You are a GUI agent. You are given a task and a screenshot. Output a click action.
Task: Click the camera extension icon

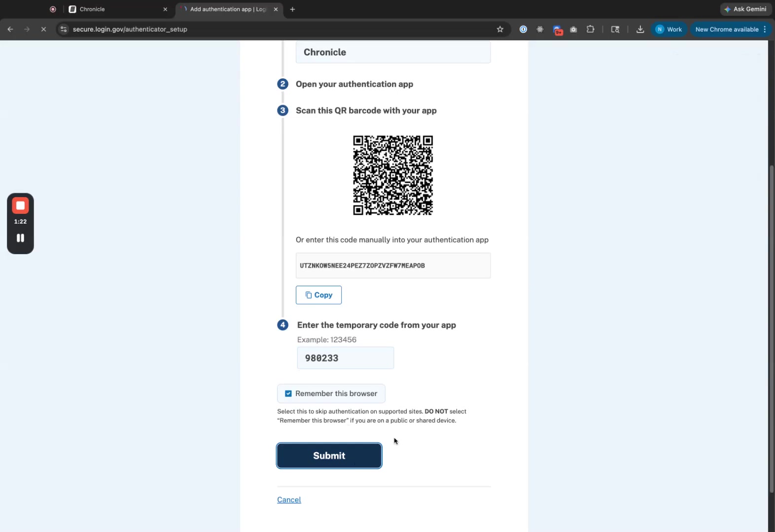(573, 30)
